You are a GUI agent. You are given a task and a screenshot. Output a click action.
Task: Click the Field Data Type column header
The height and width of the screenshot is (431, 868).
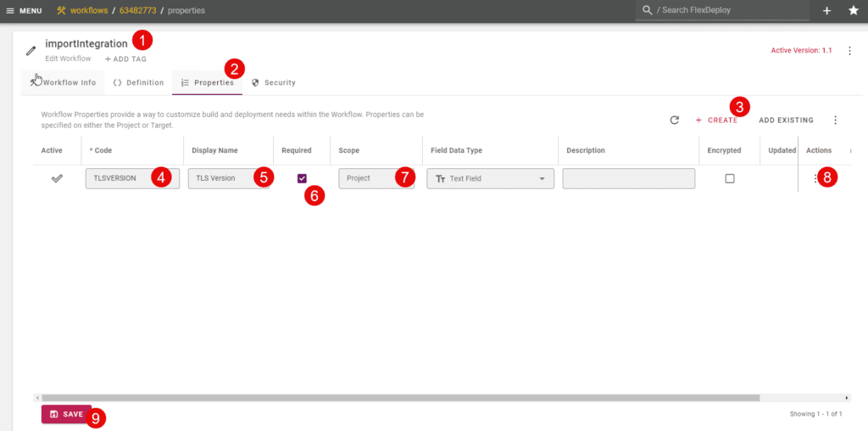490,151
